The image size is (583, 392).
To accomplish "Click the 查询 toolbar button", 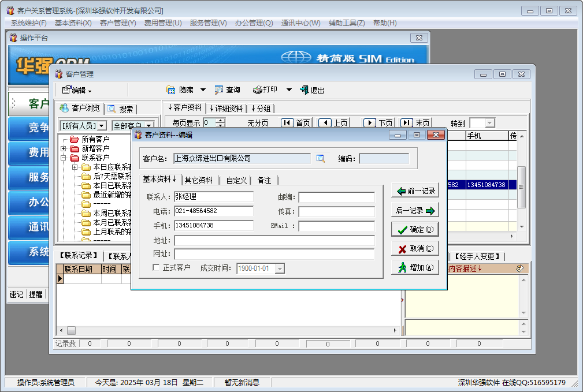I will (x=228, y=90).
